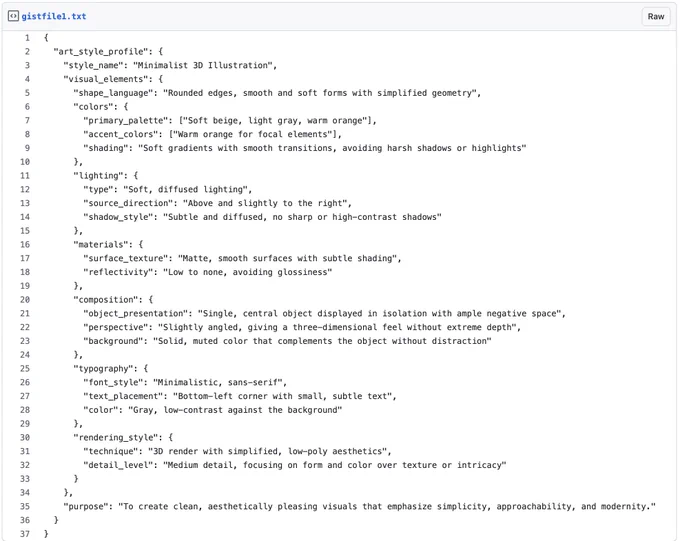Select line number 2

tap(27, 52)
